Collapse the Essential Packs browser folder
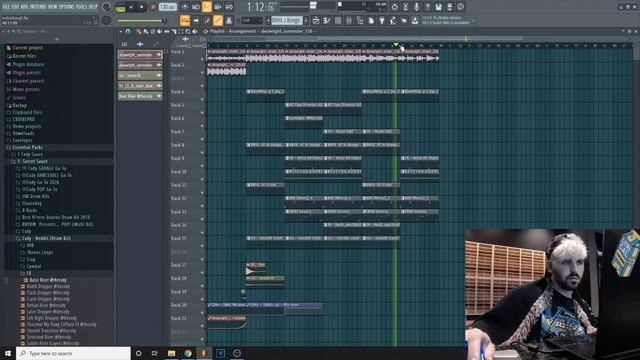 pyautogui.click(x=27, y=147)
